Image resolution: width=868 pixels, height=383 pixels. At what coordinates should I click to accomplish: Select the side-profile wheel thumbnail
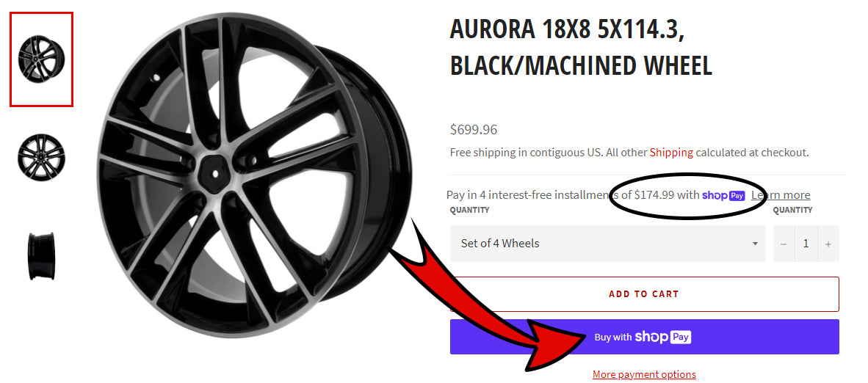(x=42, y=256)
